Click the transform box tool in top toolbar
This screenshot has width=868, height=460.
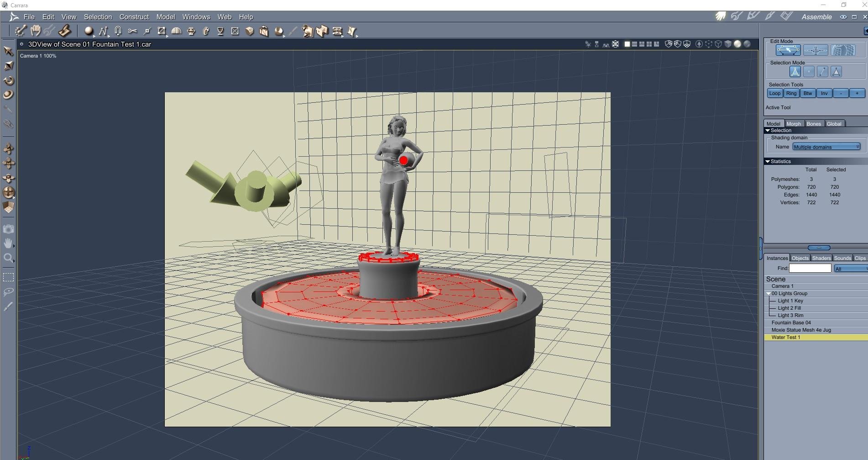162,31
